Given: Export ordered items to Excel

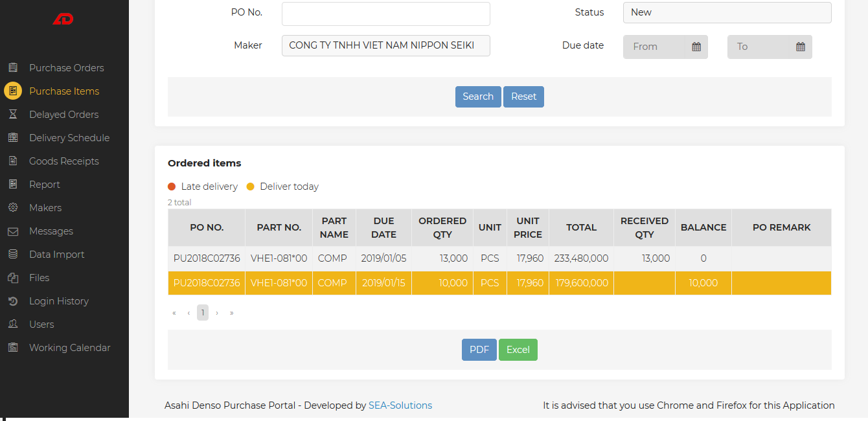Looking at the screenshot, I should [518, 350].
